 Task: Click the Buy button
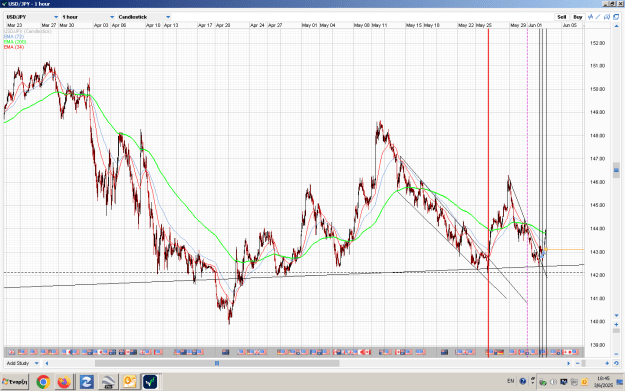(578, 17)
